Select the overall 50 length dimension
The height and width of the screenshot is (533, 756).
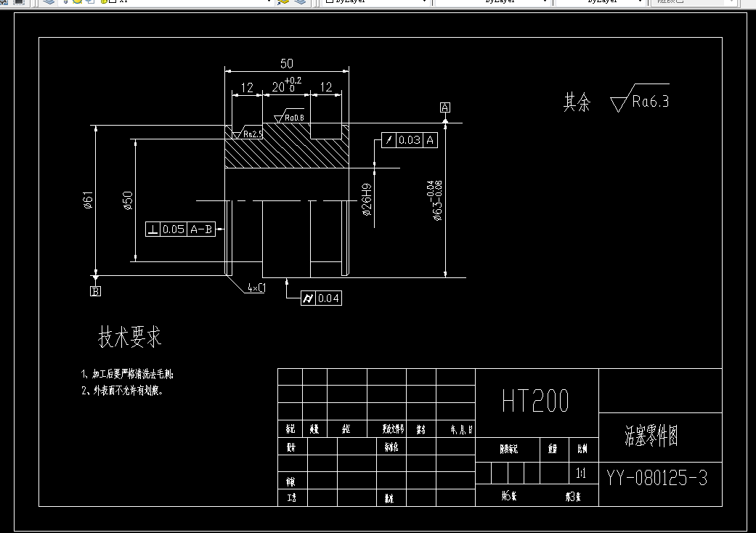click(x=286, y=64)
